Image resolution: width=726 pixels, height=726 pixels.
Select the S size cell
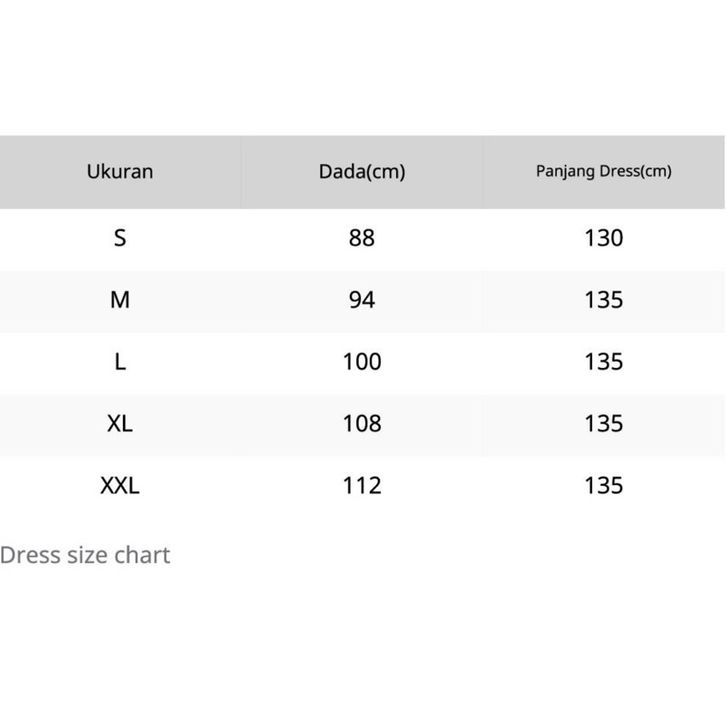pyautogui.click(x=120, y=238)
